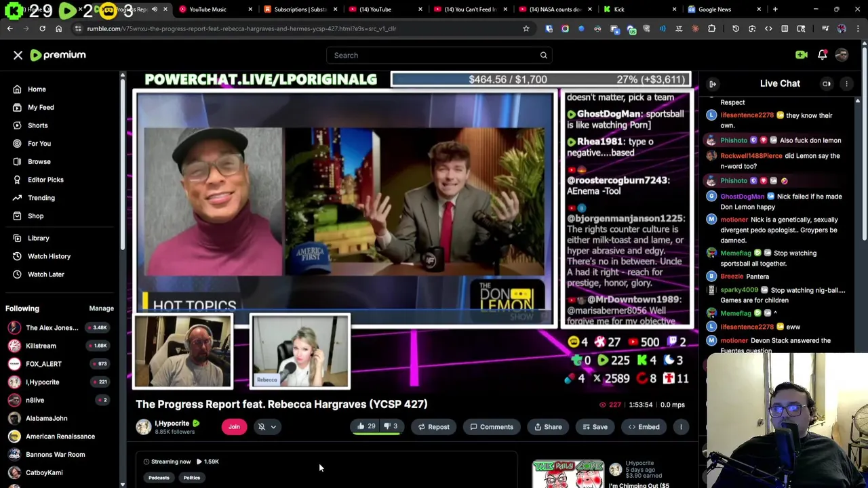Open the user profile avatar menu
The image size is (868, 488).
point(842,55)
